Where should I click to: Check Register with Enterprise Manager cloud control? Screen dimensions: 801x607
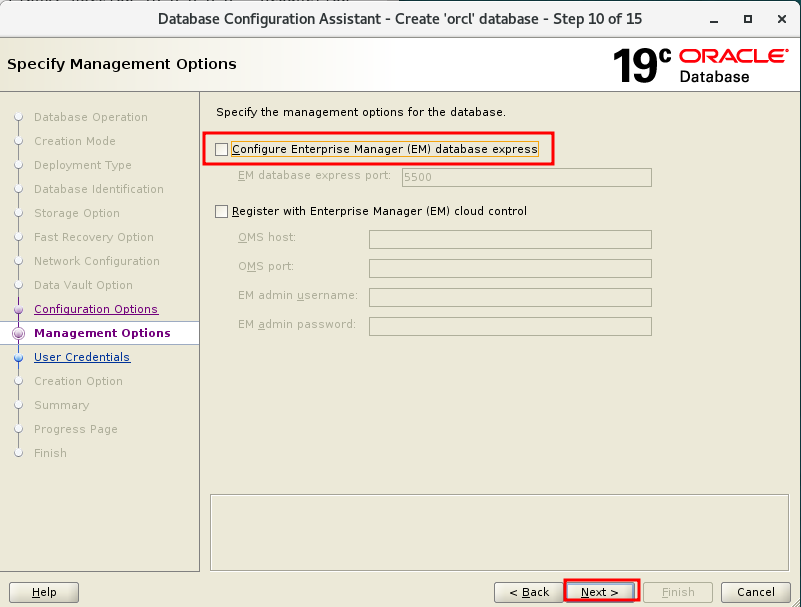pos(221,212)
